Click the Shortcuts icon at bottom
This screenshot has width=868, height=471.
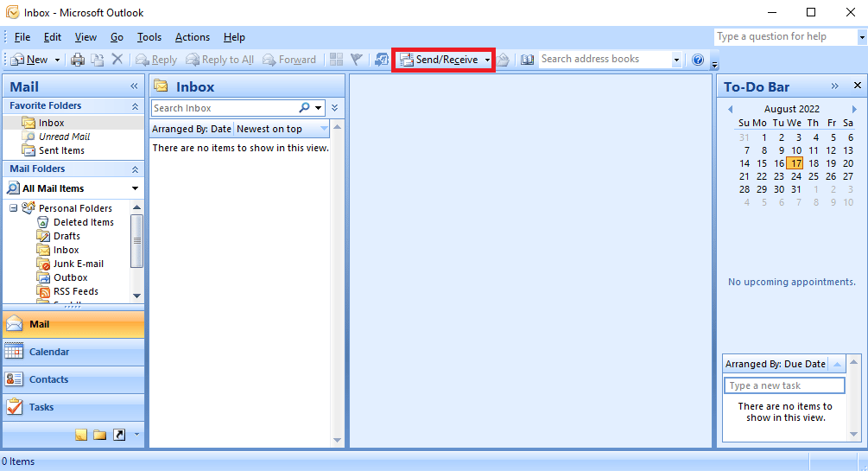[119, 435]
